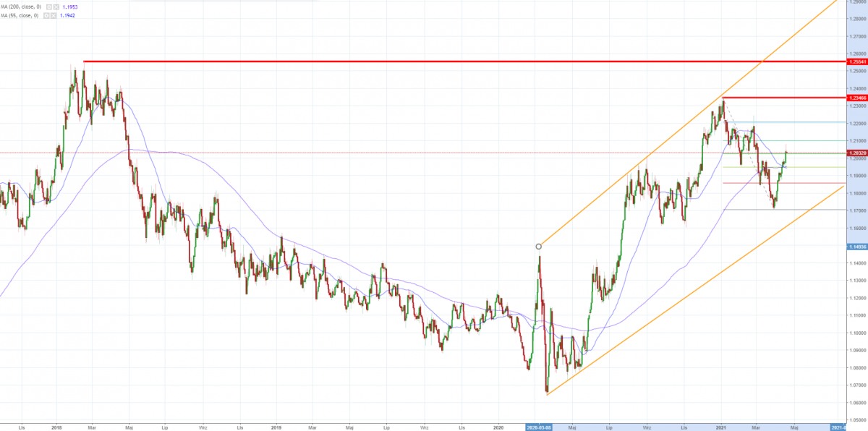Click the 2018 year label on time axis
The image size is (868, 431).
56,427
